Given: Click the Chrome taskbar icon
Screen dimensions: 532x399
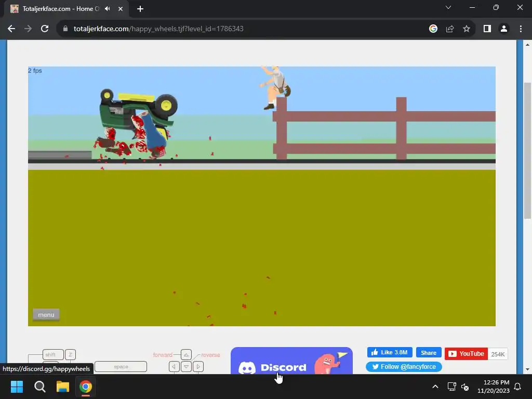Looking at the screenshot, I should tap(86, 387).
